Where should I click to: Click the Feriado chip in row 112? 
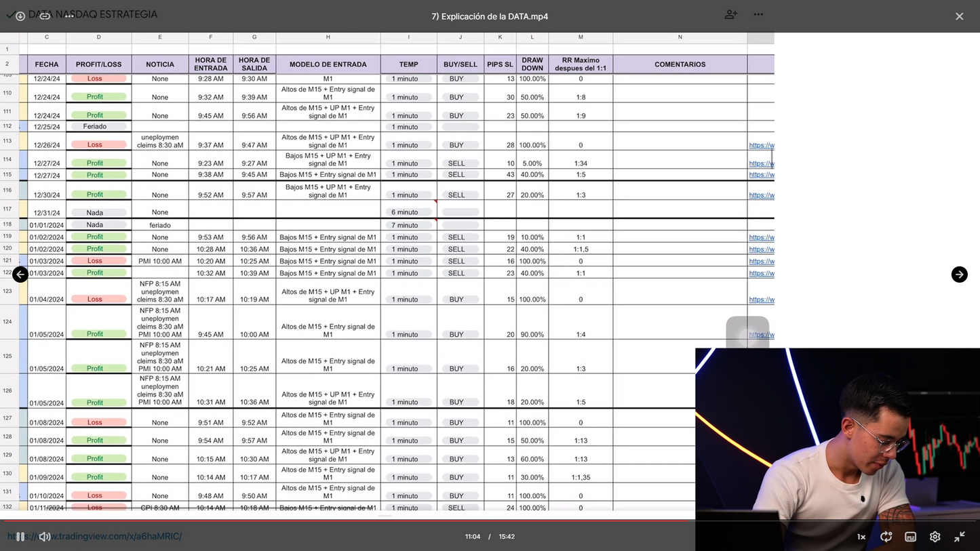pyautogui.click(x=95, y=127)
